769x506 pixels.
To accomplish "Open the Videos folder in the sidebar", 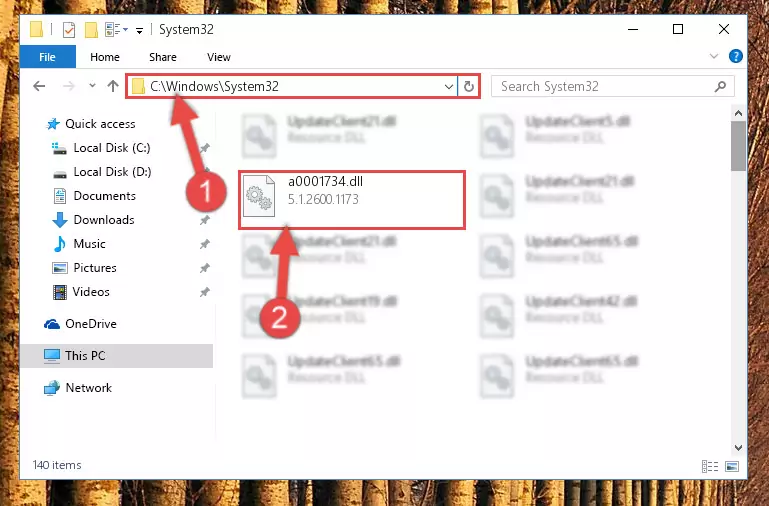I will point(91,292).
